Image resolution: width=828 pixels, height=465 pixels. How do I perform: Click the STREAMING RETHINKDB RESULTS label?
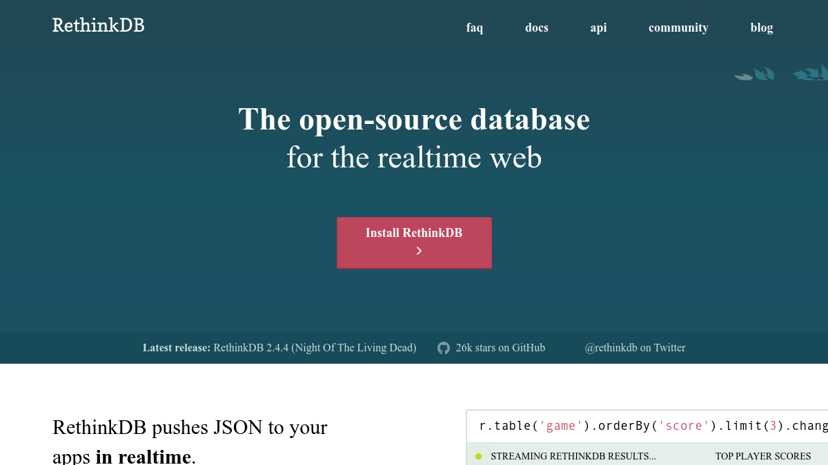point(573,456)
